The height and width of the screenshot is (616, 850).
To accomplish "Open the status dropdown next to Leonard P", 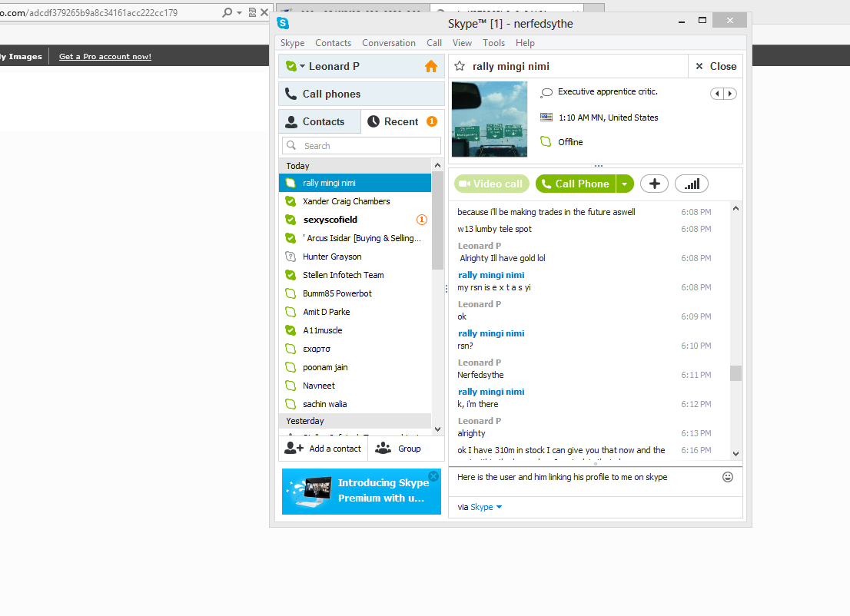I will tap(303, 66).
